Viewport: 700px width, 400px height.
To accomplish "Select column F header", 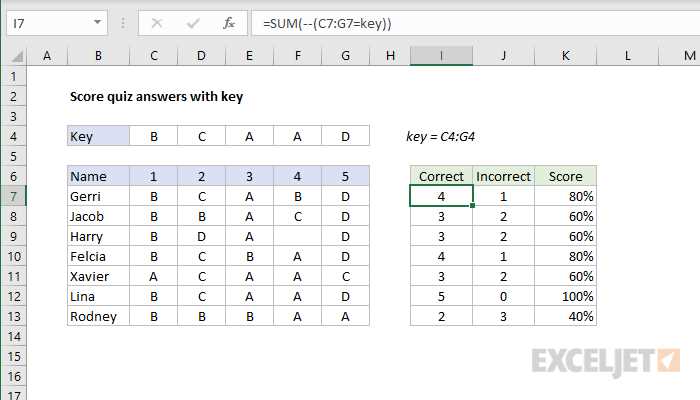I will coord(297,56).
